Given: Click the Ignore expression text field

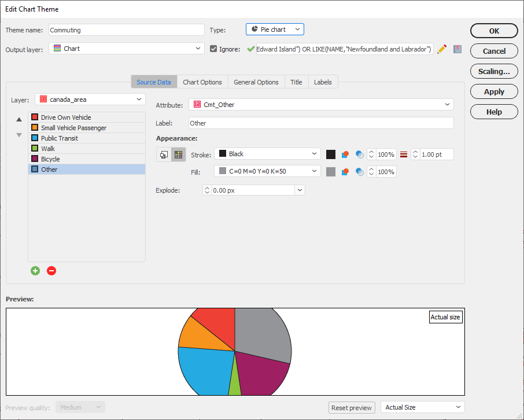Looking at the screenshot, I should click(345, 49).
